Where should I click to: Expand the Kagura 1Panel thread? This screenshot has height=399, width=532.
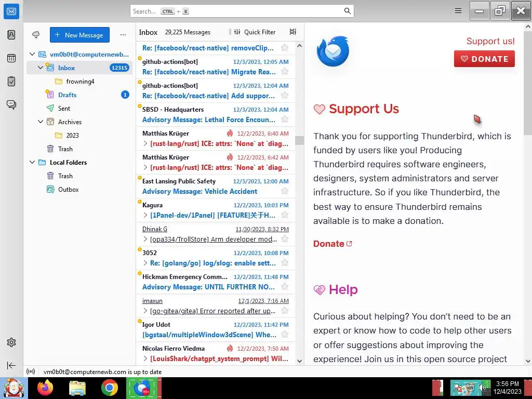pyautogui.click(x=145, y=215)
